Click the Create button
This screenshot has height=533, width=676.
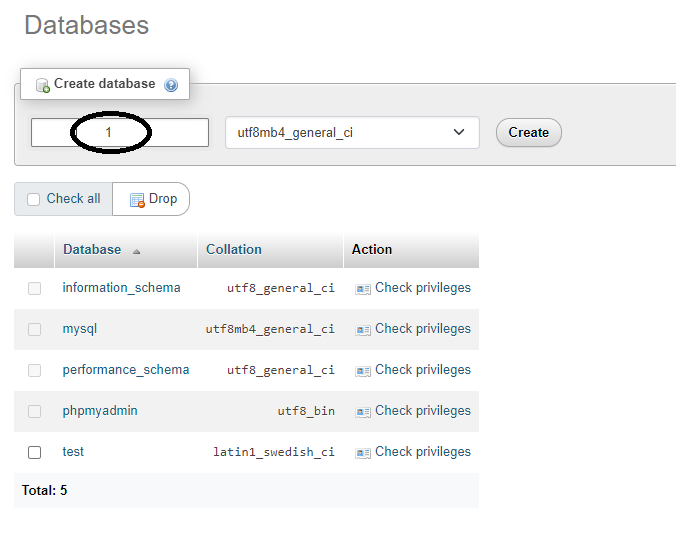pyautogui.click(x=529, y=132)
